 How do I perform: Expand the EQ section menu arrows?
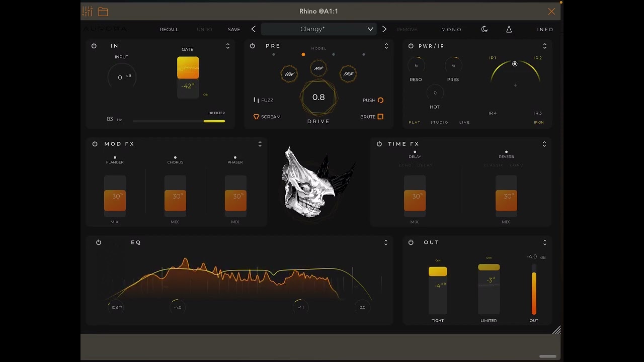386,242
